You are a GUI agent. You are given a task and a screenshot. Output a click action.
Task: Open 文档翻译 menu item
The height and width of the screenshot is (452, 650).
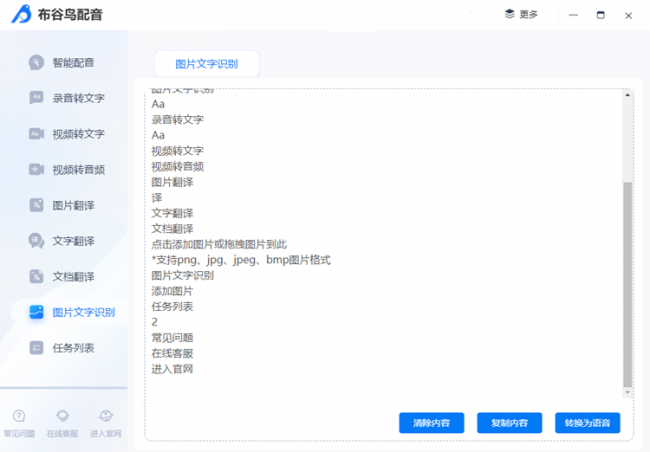point(73,277)
